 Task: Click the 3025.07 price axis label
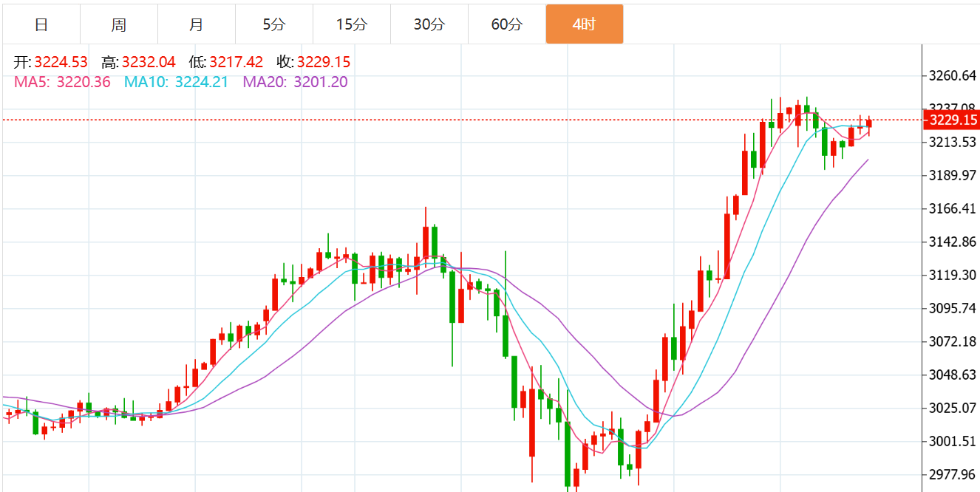click(x=954, y=409)
